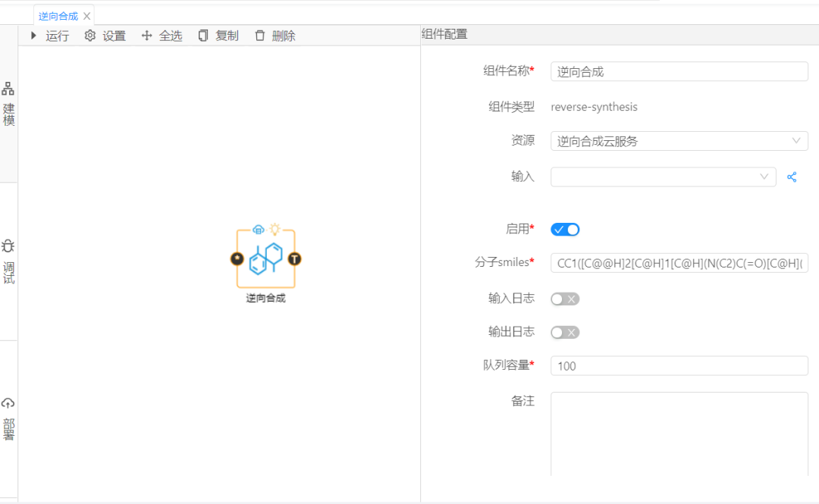This screenshot has width=819, height=504.
Task: Click the Delete trash icon
Action: [x=260, y=36]
